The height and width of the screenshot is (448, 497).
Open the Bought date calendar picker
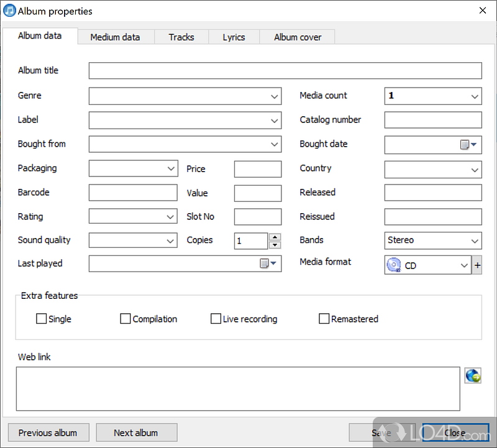(468, 145)
